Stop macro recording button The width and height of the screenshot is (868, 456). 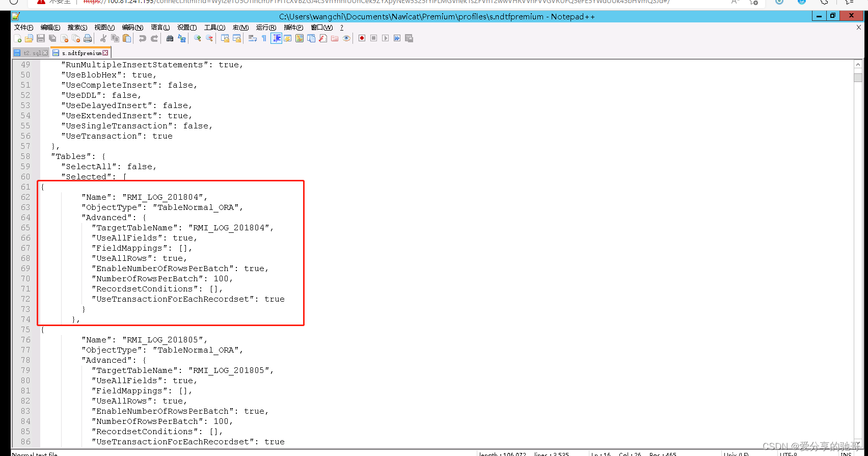coord(374,38)
